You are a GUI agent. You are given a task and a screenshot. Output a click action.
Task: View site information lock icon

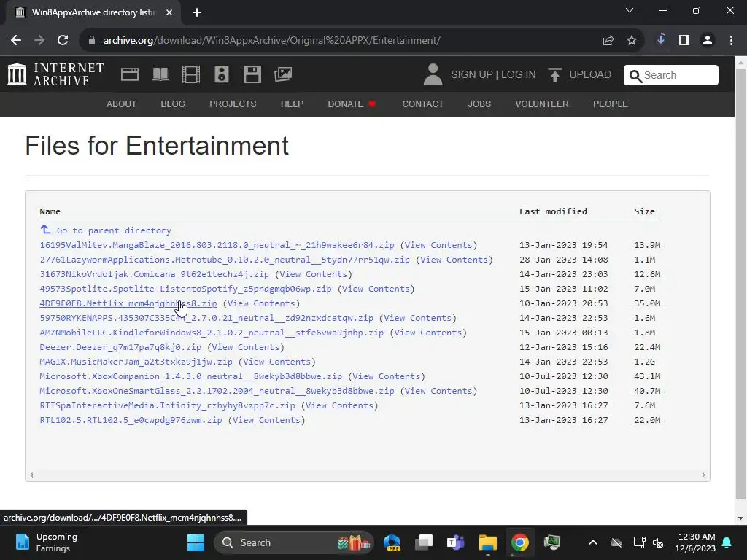92,41
